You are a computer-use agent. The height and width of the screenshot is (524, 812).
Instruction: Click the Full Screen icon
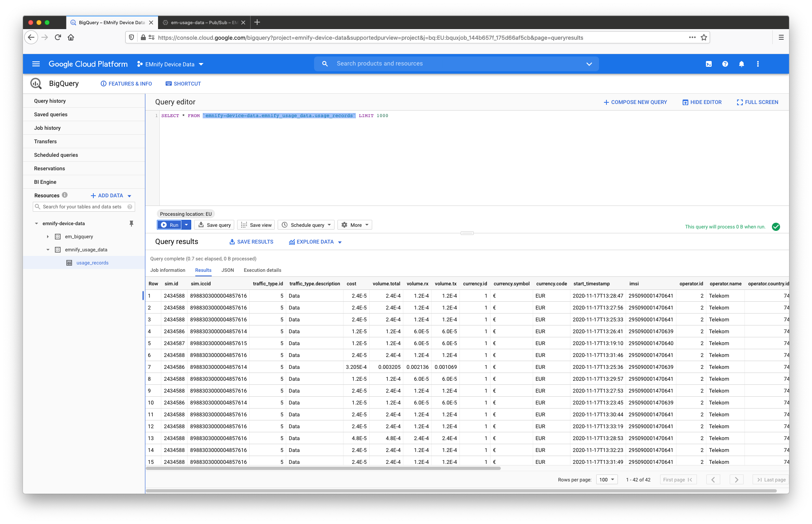(x=740, y=102)
